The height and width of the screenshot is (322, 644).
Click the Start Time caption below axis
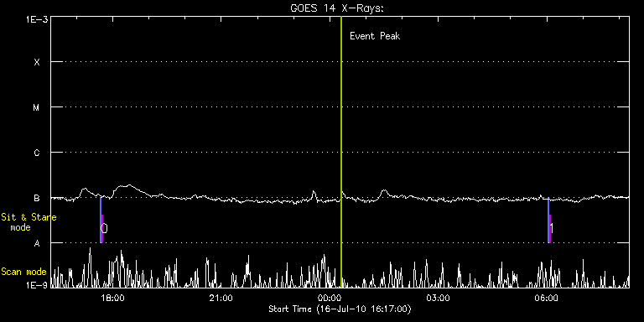coord(340,309)
